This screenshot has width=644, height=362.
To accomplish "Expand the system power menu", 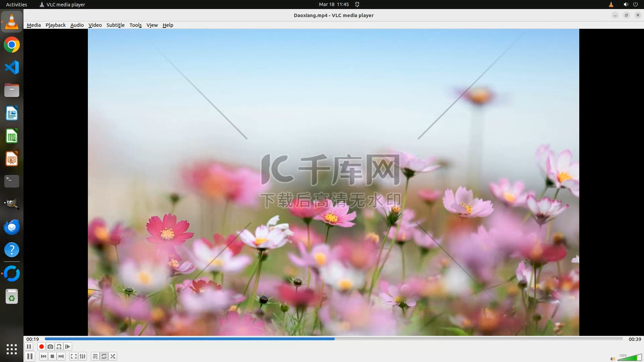I will [635, 4].
